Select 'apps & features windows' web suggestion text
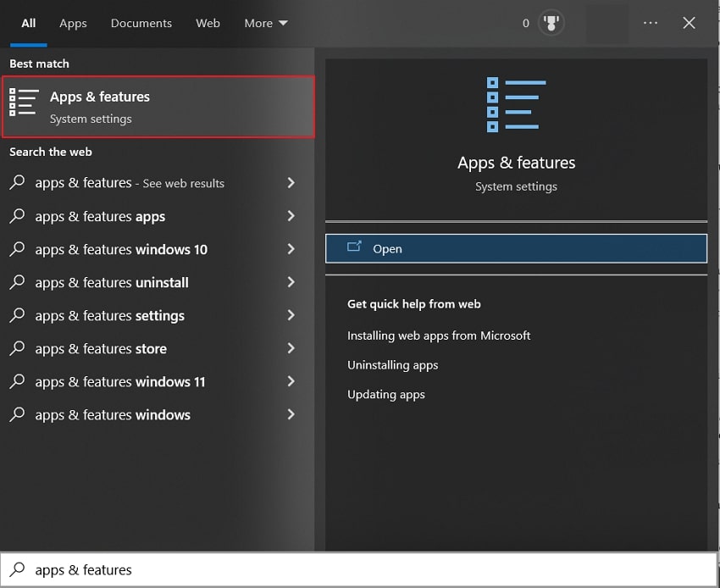Screen dimensions: 720x588 [x=113, y=415]
